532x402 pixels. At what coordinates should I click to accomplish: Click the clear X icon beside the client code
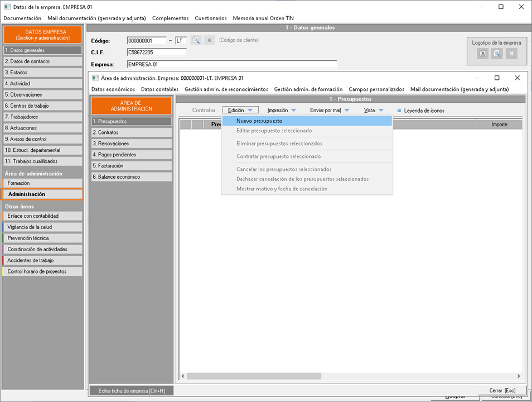tap(209, 40)
